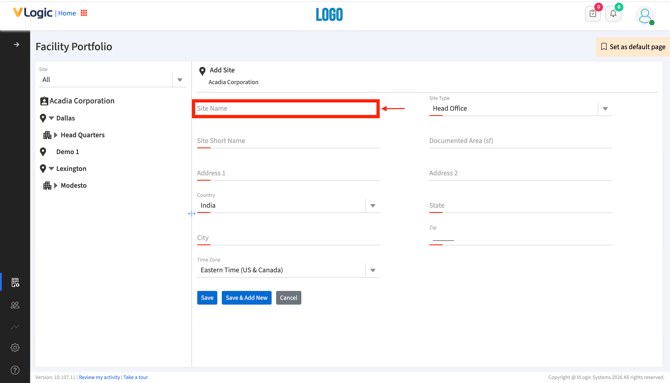The height and width of the screenshot is (383, 670).
Task: Expand the Head Quarters tree node
Action: 56,135
